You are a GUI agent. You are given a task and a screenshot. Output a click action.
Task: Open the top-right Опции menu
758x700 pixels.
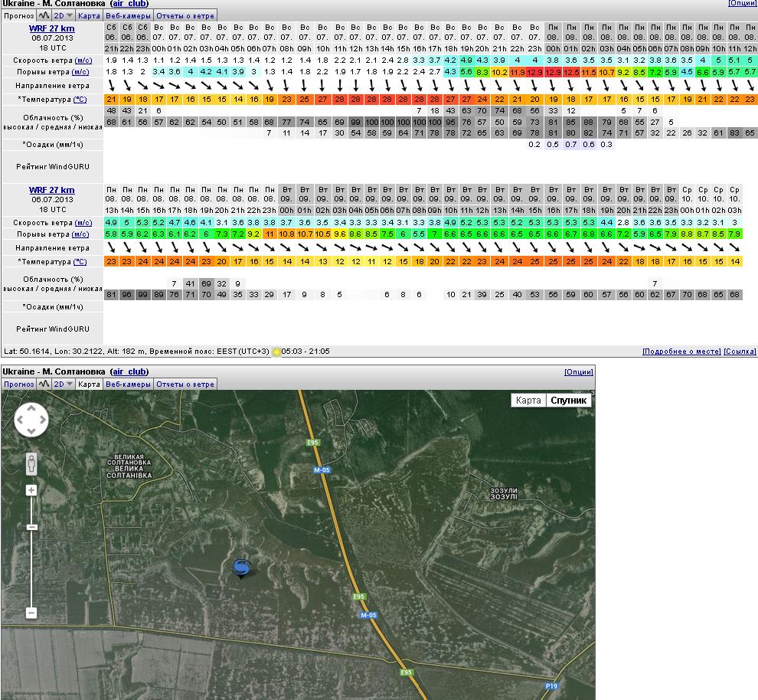742,4
